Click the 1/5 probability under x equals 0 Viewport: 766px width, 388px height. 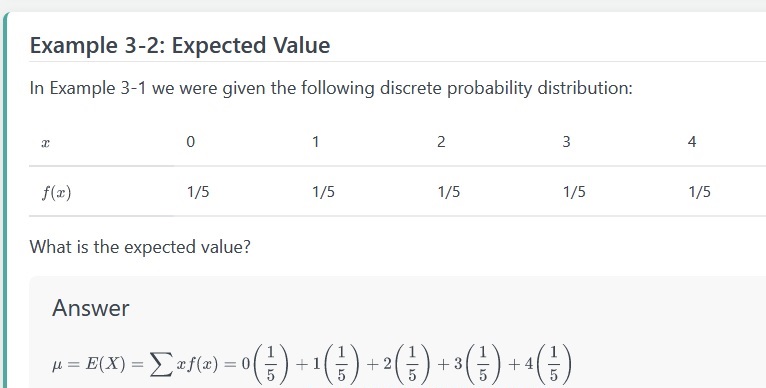198,192
